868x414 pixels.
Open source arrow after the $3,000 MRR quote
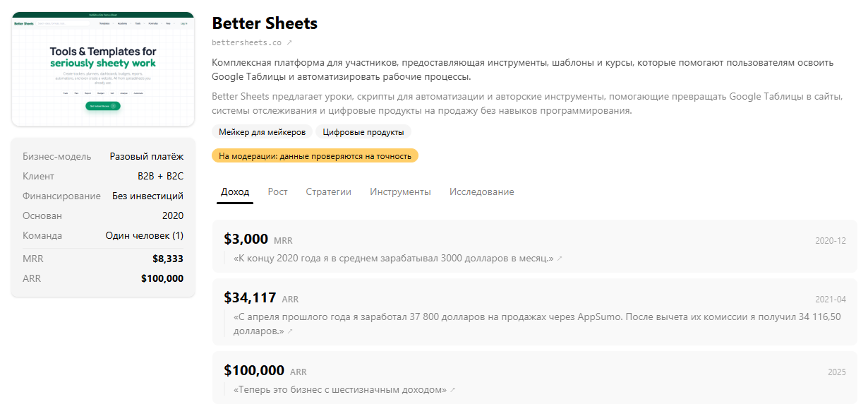[560, 259]
